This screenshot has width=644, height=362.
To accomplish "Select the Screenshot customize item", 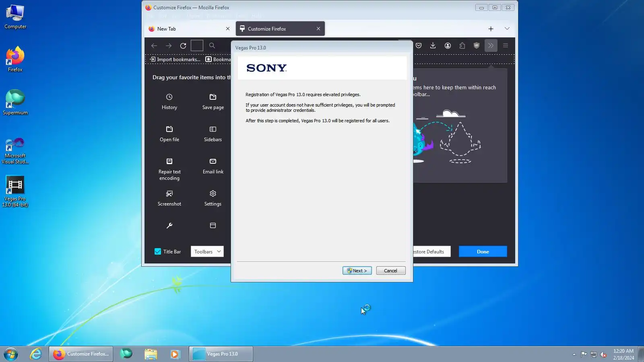I will tap(169, 198).
